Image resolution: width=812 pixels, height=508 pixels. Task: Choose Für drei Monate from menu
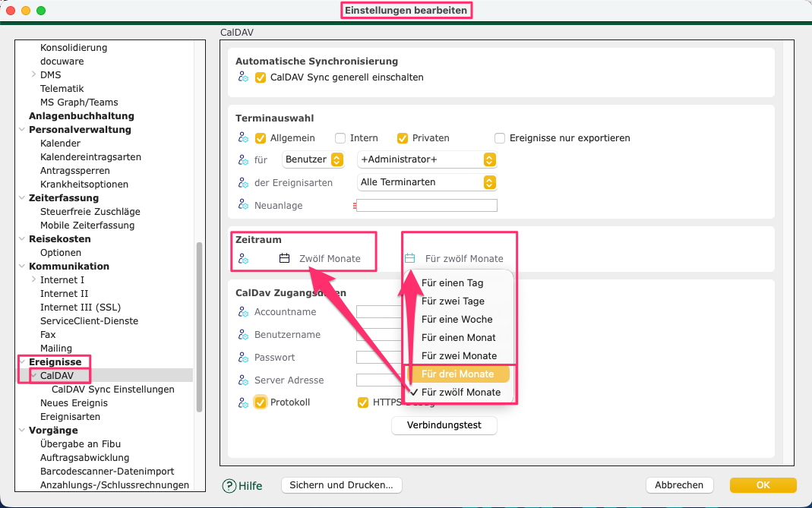click(458, 374)
